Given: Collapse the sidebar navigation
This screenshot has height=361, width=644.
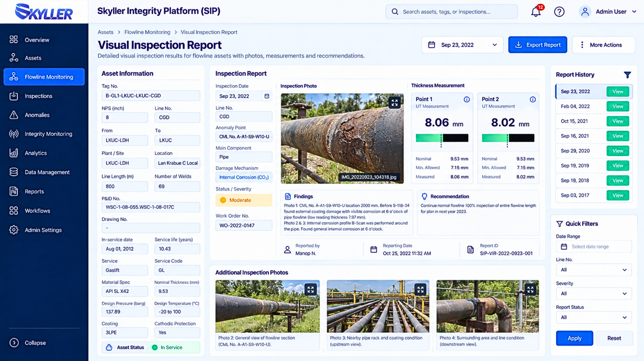Looking at the screenshot, I should coord(27,343).
